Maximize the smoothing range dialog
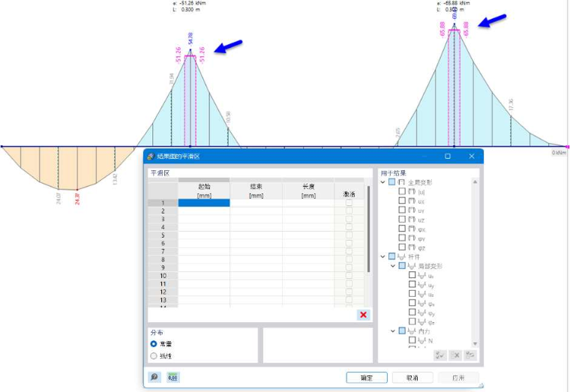 click(448, 156)
